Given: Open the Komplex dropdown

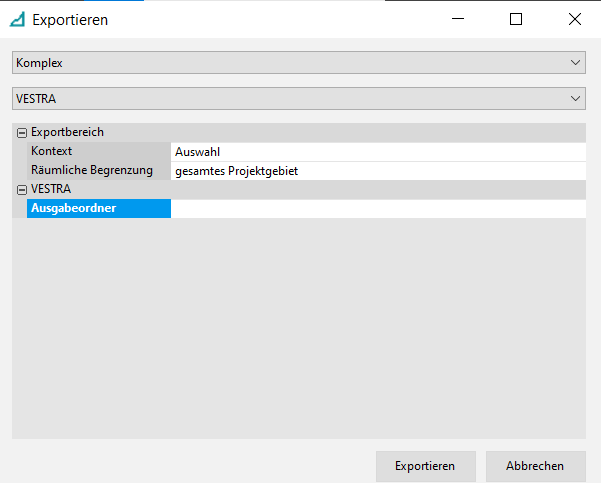Looking at the screenshot, I should point(298,62).
